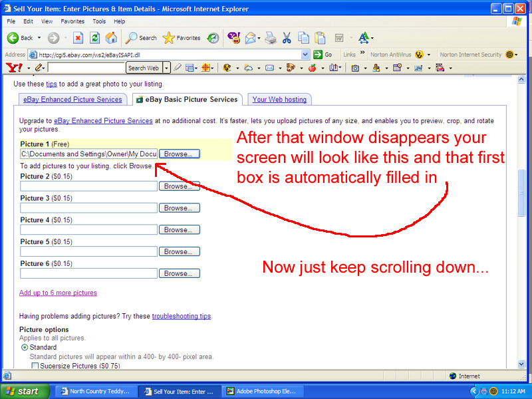The image size is (532, 399).
Task: Select the Standard picture option
Action: [25, 347]
